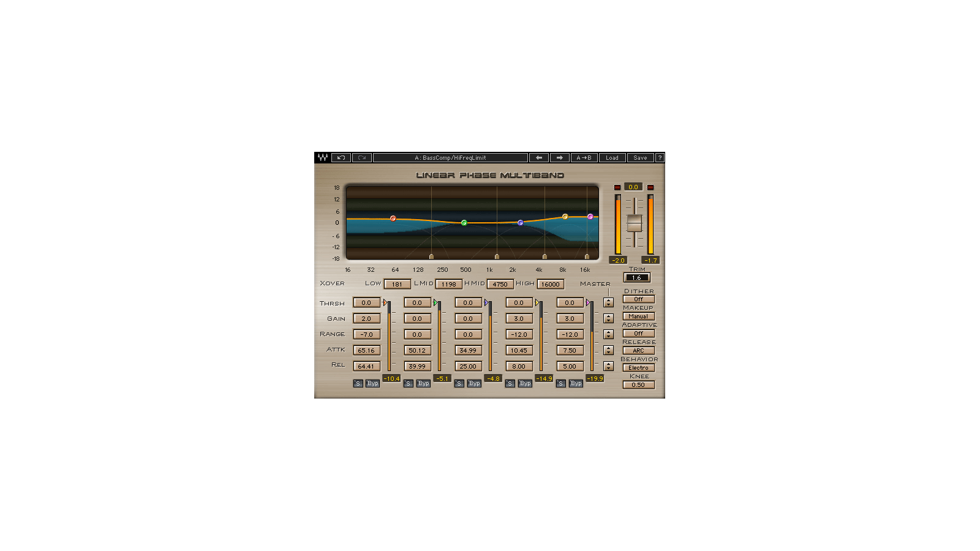Load previous preset with left arrow
The image size is (980, 551).
pyautogui.click(x=539, y=157)
